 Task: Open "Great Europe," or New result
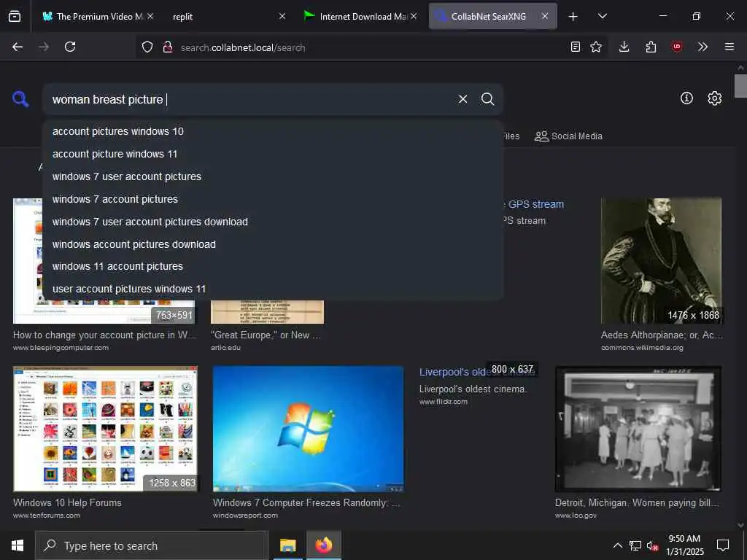pos(266,335)
